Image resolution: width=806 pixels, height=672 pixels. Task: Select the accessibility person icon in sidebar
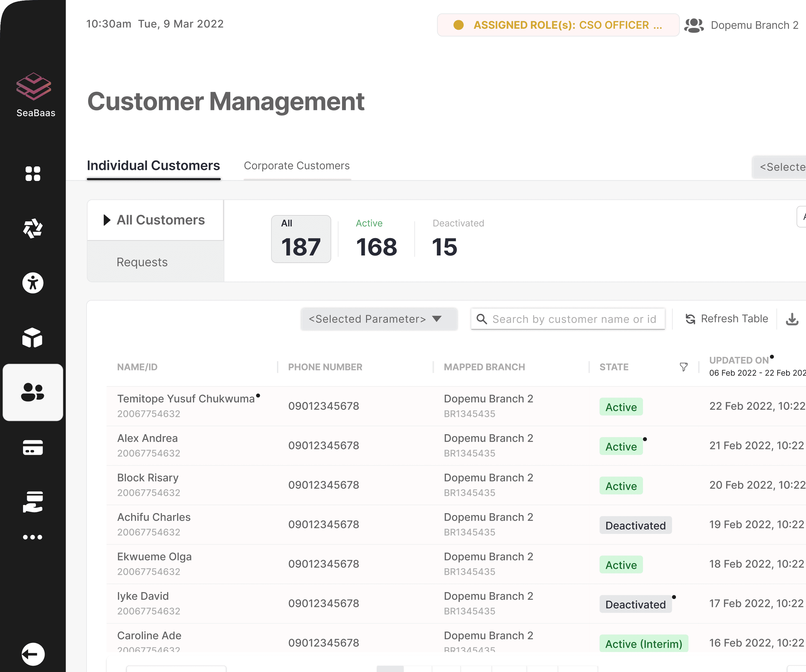point(33,283)
